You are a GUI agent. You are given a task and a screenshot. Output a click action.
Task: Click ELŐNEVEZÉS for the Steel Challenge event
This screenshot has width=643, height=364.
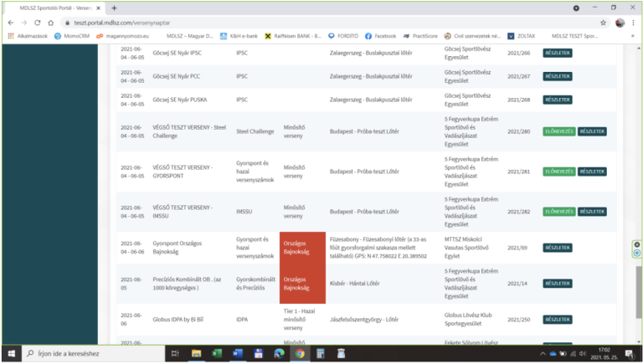558,131
